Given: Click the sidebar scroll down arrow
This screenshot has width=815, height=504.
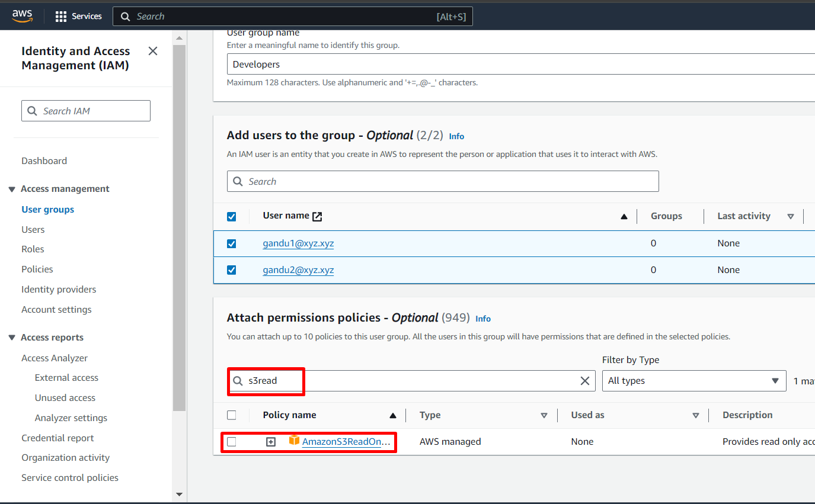Looking at the screenshot, I should [x=180, y=494].
